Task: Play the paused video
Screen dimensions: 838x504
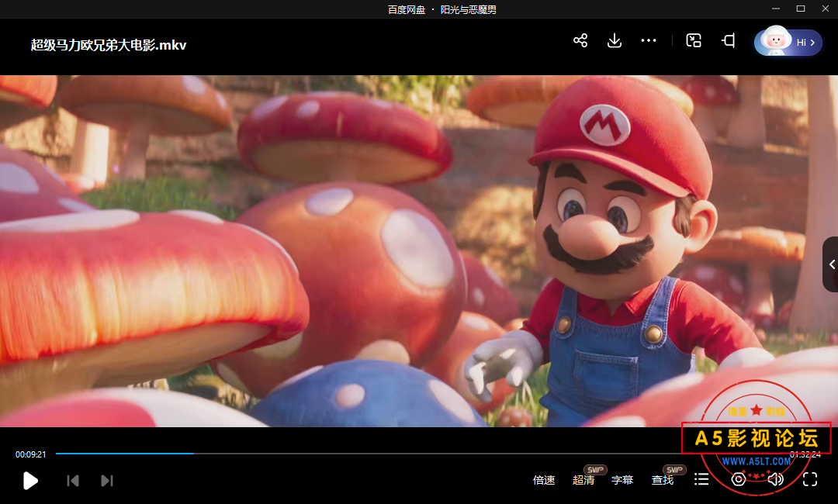Action: (30, 481)
